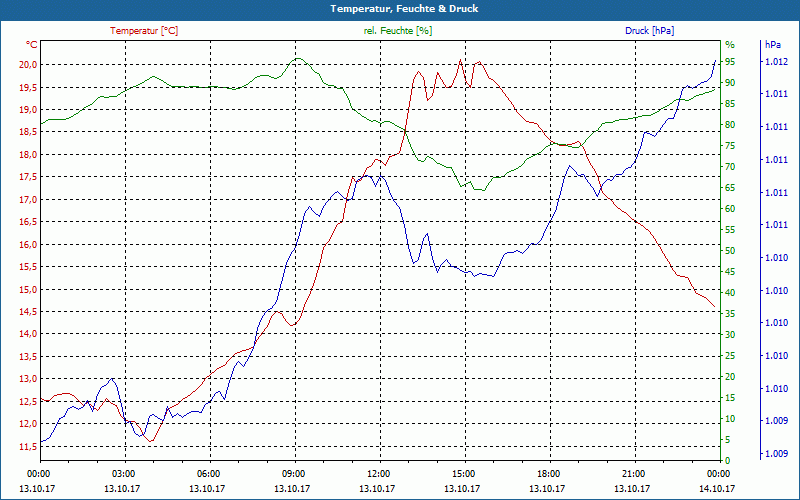Screen dimensions: 800x500
Task: Click the '65' humidity axis value
Action: point(730,188)
